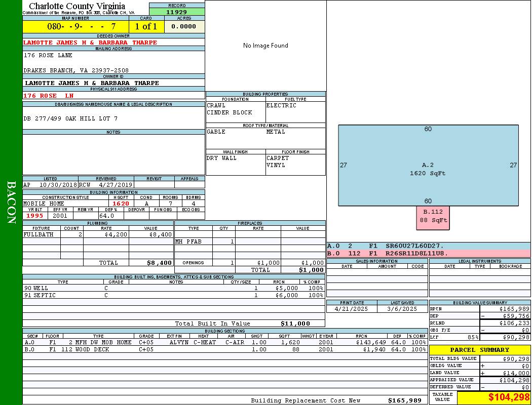Click the vertical BACON label in green sidebar
Screen dimensions: 532x405
click(x=11, y=202)
